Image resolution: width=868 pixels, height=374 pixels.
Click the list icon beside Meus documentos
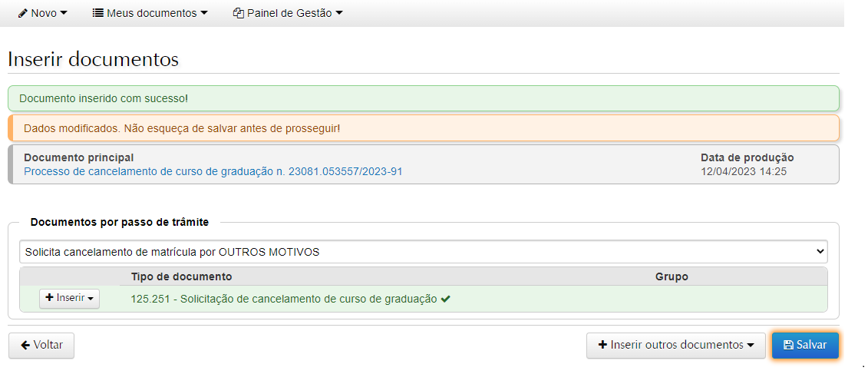(98, 13)
